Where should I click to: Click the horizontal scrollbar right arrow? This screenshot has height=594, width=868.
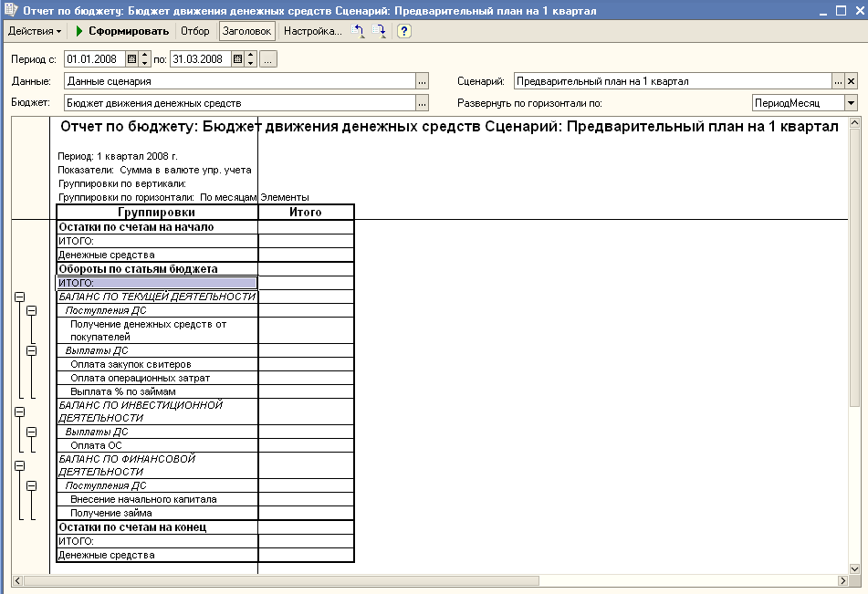[x=842, y=580]
